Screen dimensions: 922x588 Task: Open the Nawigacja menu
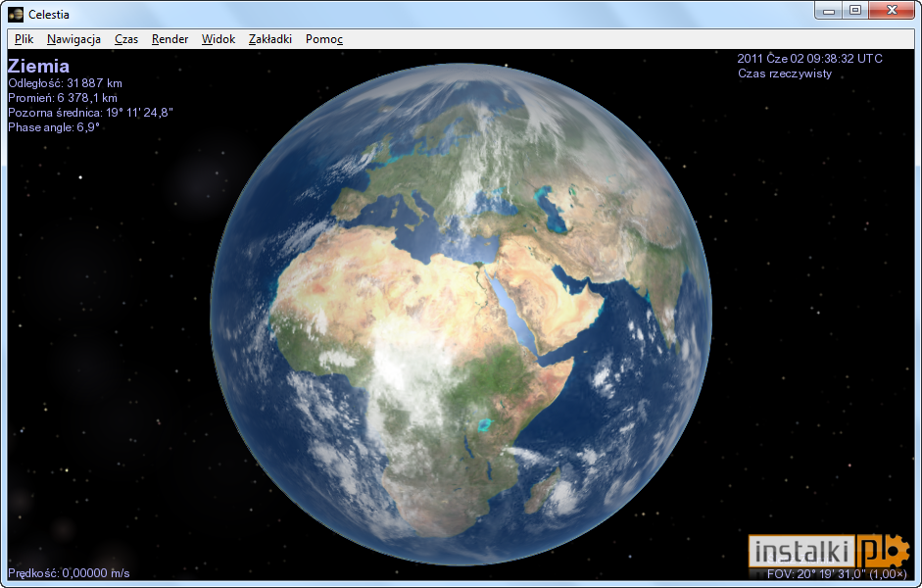pos(73,39)
